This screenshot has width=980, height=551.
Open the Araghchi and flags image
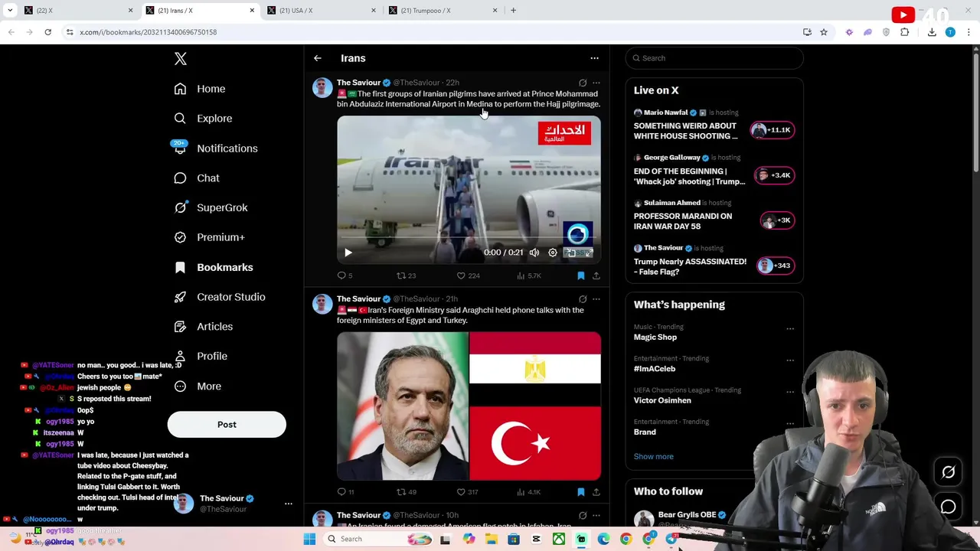[469, 406]
